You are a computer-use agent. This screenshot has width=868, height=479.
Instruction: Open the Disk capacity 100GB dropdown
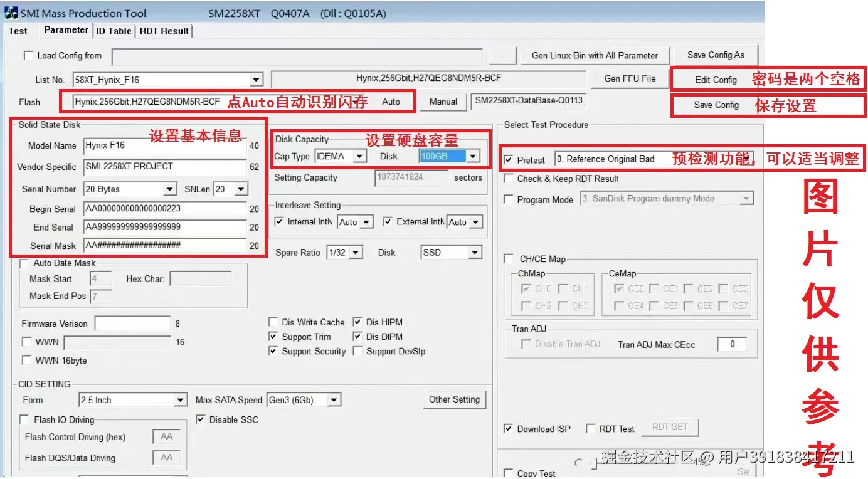point(473,156)
